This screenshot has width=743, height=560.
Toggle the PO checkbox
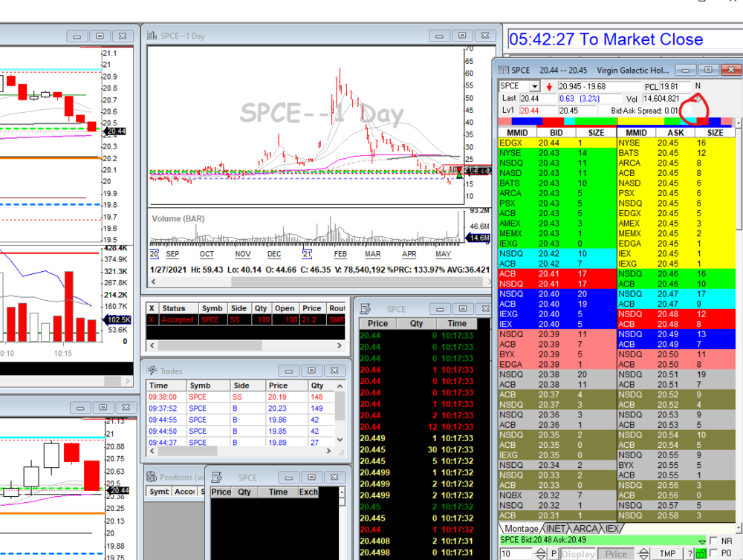[715, 553]
